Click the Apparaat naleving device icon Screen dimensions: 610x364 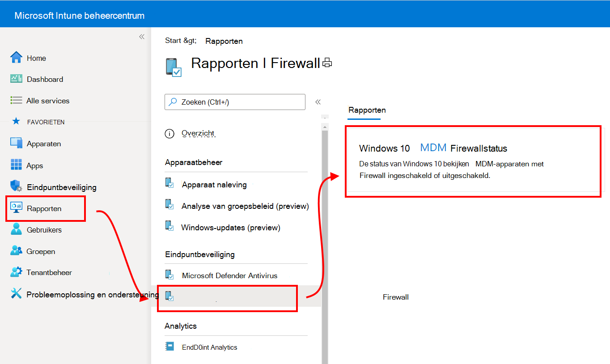click(x=169, y=183)
